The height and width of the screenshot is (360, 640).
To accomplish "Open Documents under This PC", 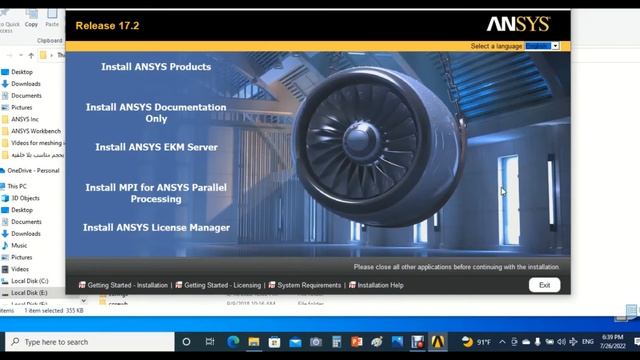I will click(x=26, y=222).
